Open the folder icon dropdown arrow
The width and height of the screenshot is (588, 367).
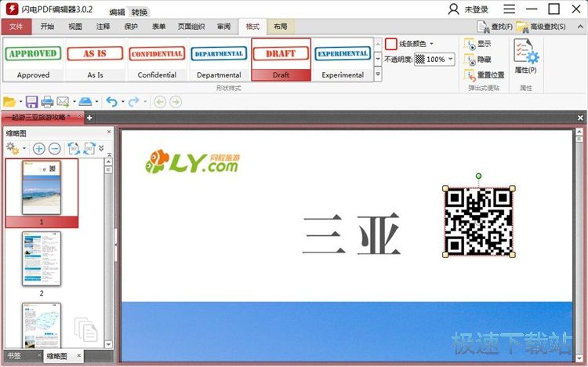[20, 102]
